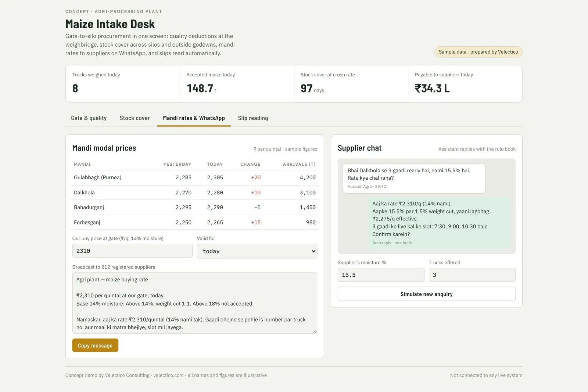
Task: Select the Dalkhola mandi row name
Action: click(x=84, y=193)
